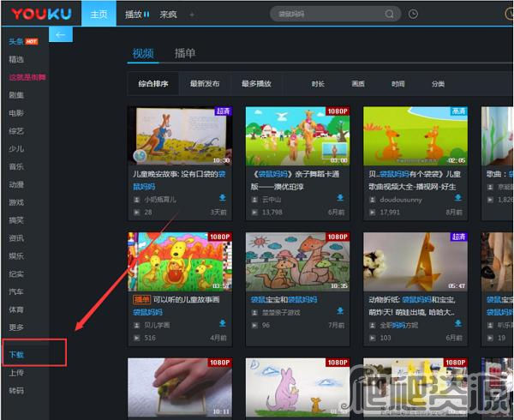Open the origami kangaroo thumbnail lasting 05:47
The height and width of the screenshot is (420, 514).
[415, 261]
